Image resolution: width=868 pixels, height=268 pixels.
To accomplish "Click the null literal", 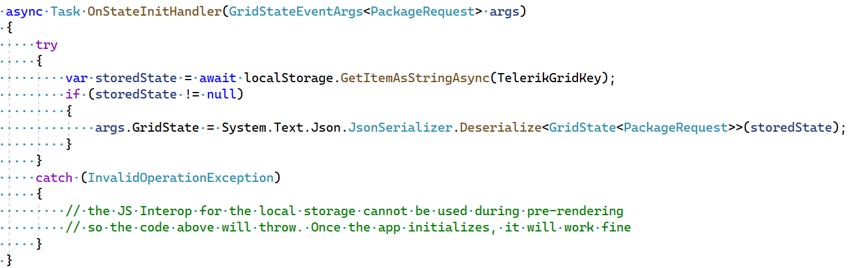I will (x=222, y=95).
